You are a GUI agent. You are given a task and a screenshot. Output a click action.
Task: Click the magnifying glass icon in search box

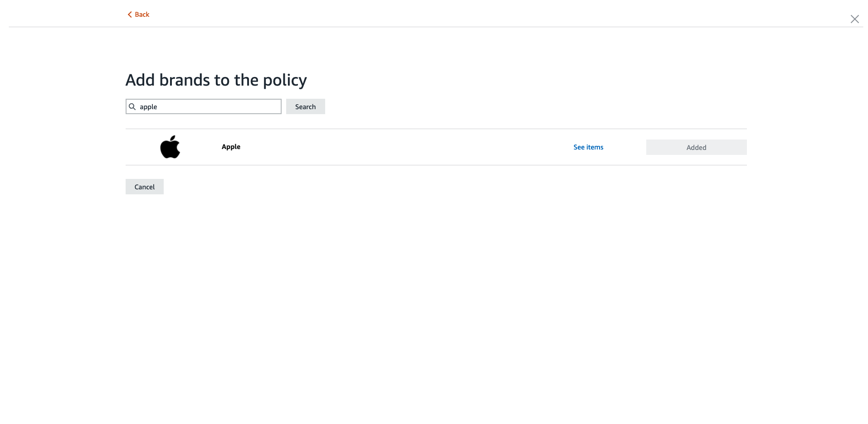click(x=132, y=107)
